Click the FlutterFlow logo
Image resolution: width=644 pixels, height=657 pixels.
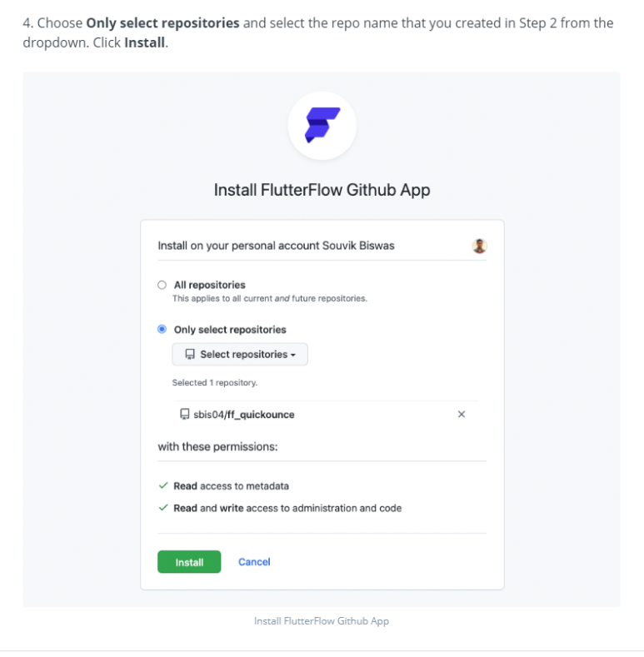pyautogui.click(x=322, y=125)
